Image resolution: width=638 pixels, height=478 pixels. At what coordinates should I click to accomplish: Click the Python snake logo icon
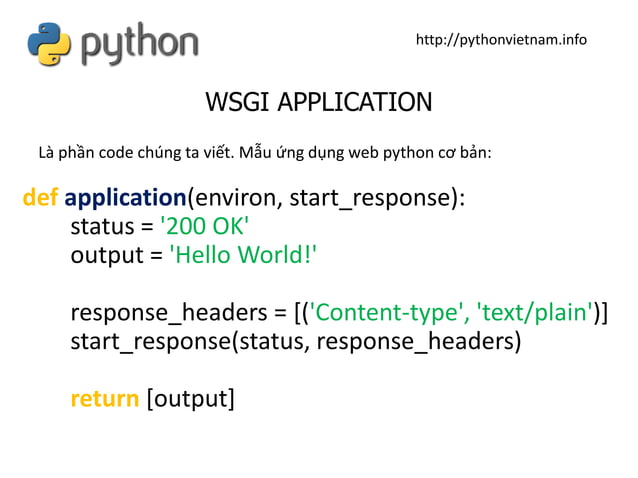[x=49, y=44]
